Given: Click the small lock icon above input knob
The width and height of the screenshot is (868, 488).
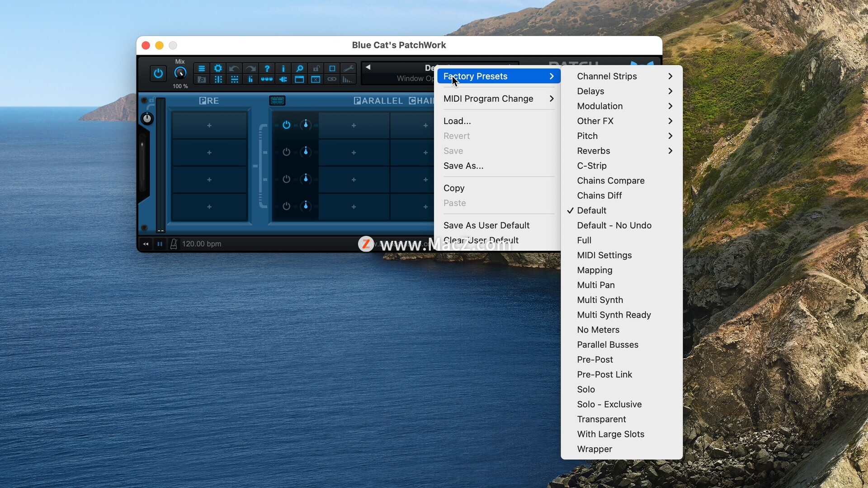Looking at the screenshot, I should coord(151,100).
